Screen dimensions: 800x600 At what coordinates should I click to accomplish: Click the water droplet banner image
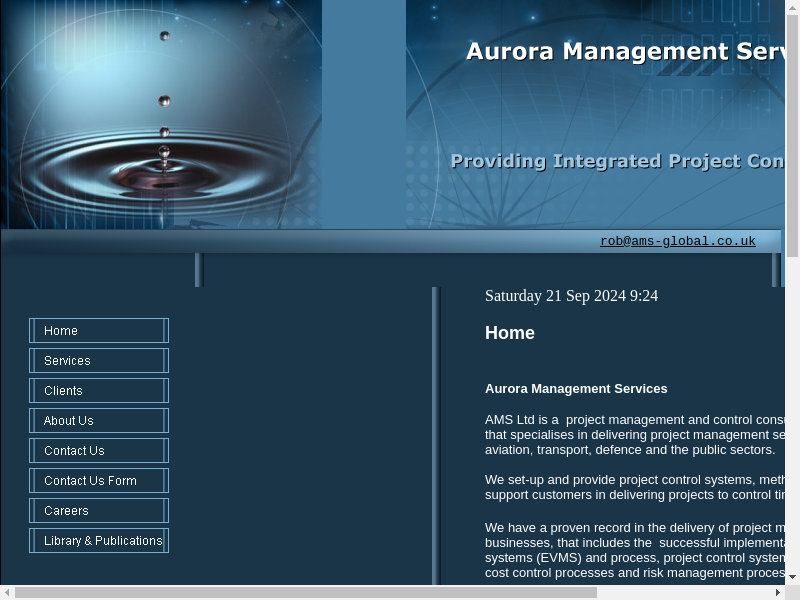click(161, 115)
